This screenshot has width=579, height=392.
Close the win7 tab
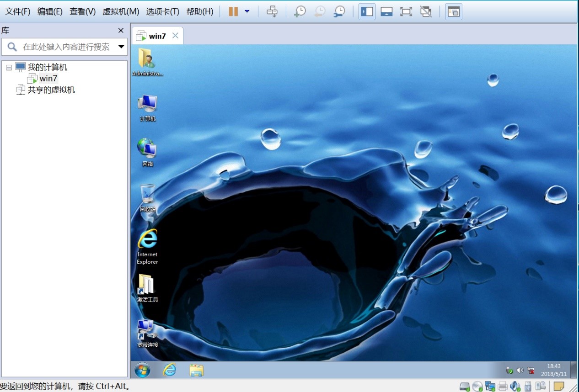(175, 36)
